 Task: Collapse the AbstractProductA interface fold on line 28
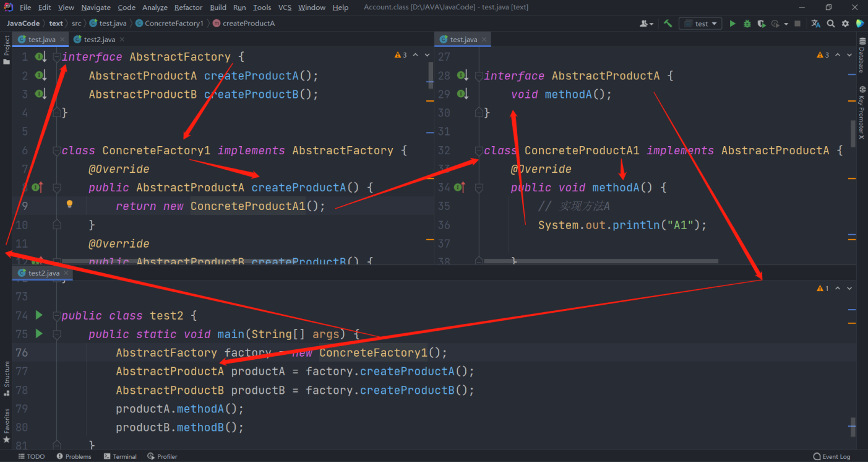(478, 76)
